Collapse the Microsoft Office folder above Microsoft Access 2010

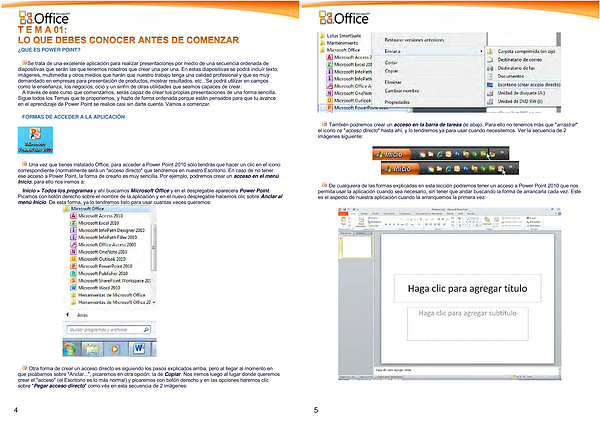pyautogui.click(x=83, y=209)
